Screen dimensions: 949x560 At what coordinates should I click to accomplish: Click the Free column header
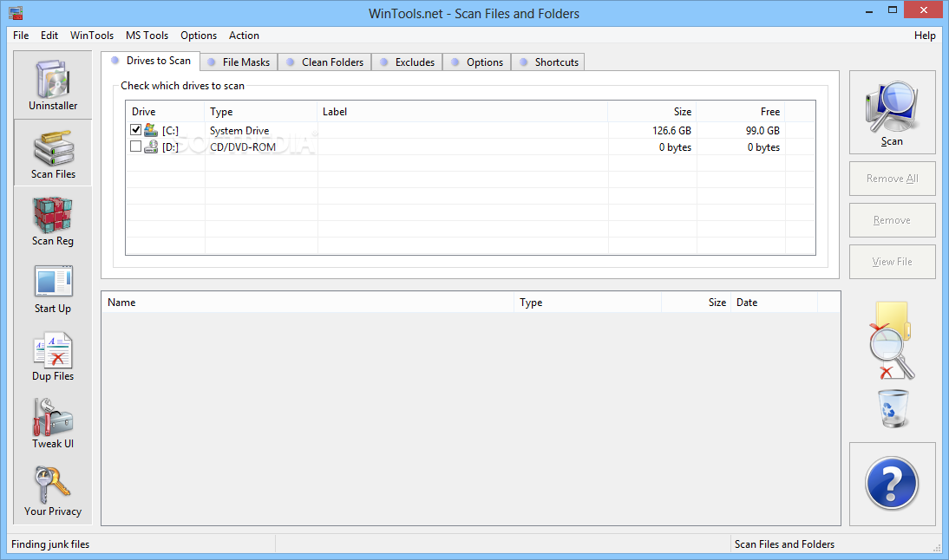click(741, 111)
